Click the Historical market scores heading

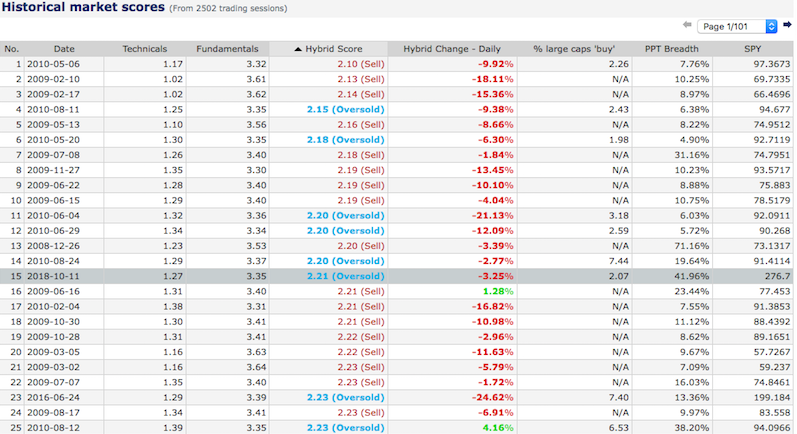[83, 7]
